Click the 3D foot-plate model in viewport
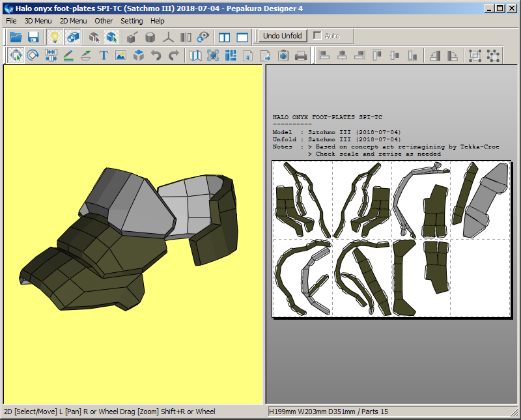Screen dimensions: 521x420 coord(124,241)
